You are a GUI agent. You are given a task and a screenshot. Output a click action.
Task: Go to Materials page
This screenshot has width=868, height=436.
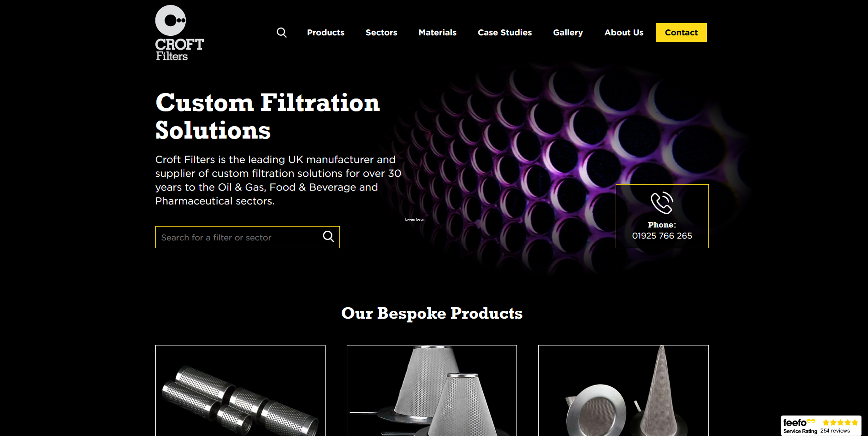pos(437,33)
